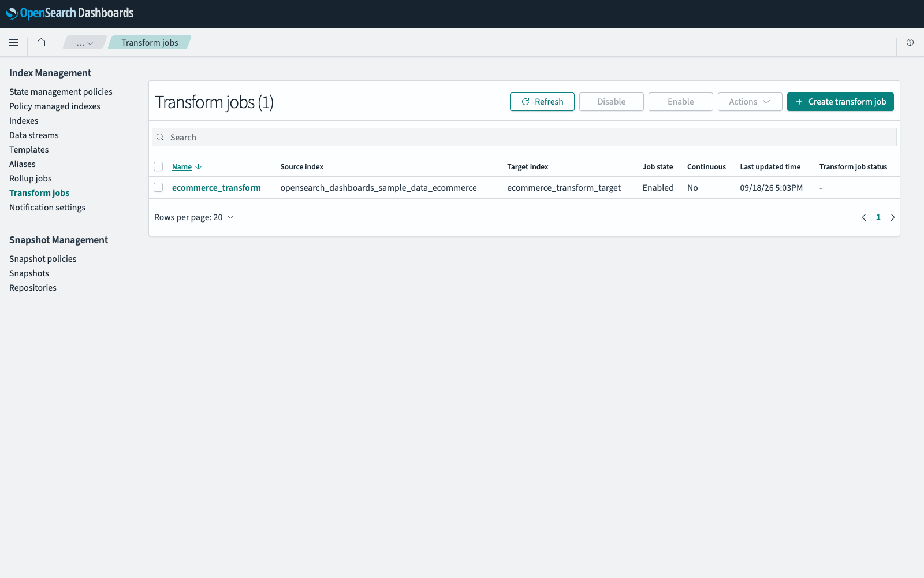
Task: Open Repositories page
Action: (x=33, y=288)
